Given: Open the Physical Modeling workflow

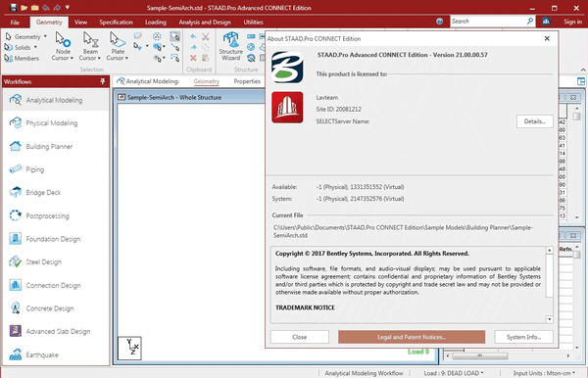Looking at the screenshot, I should [56, 122].
